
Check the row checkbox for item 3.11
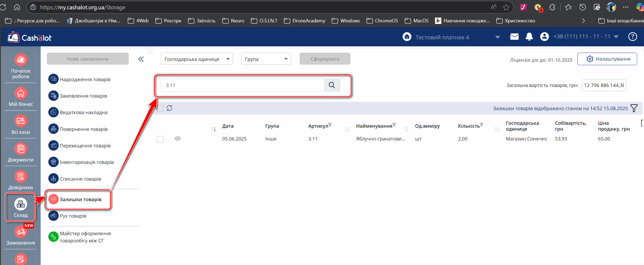[160, 139]
